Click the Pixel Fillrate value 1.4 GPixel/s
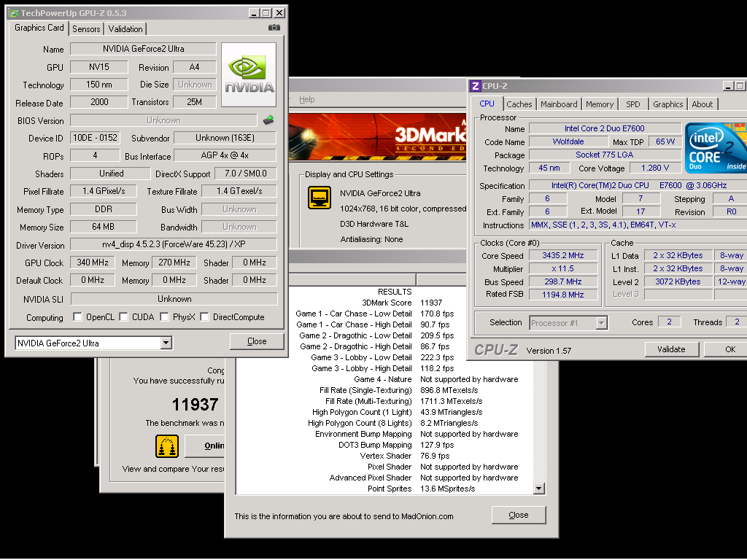The image size is (747, 560). [x=104, y=191]
